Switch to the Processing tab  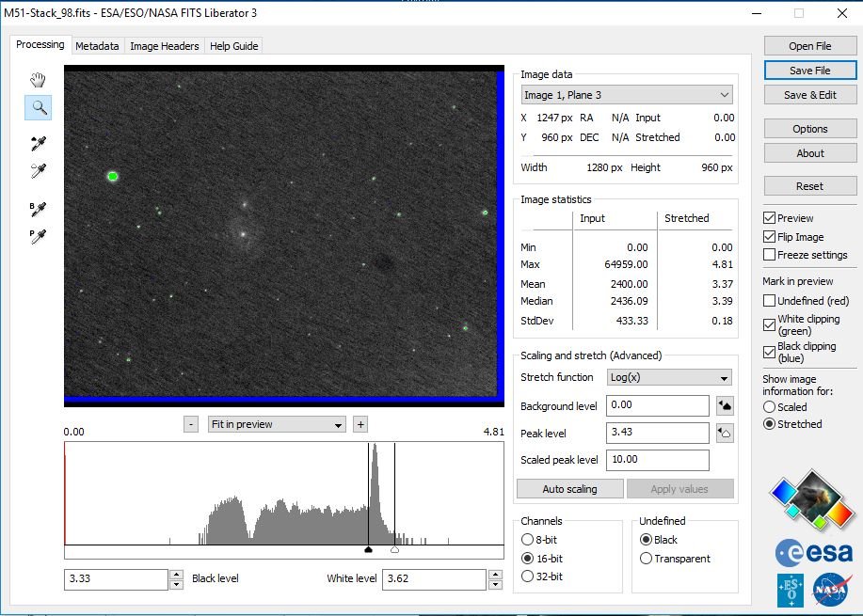40,44
